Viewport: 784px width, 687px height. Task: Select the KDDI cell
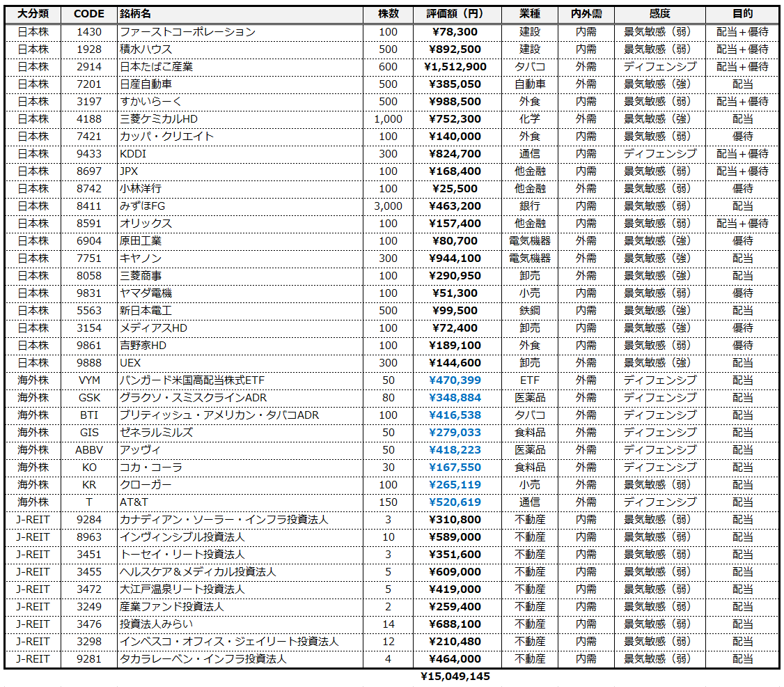pyautogui.click(x=240, y=154)
